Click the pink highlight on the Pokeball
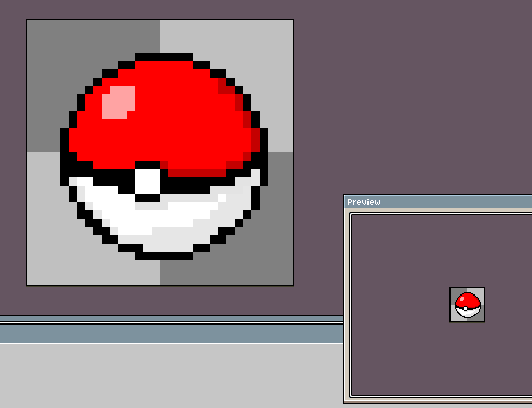The height and width of the screenshot is (408, 532). point(118,102)
